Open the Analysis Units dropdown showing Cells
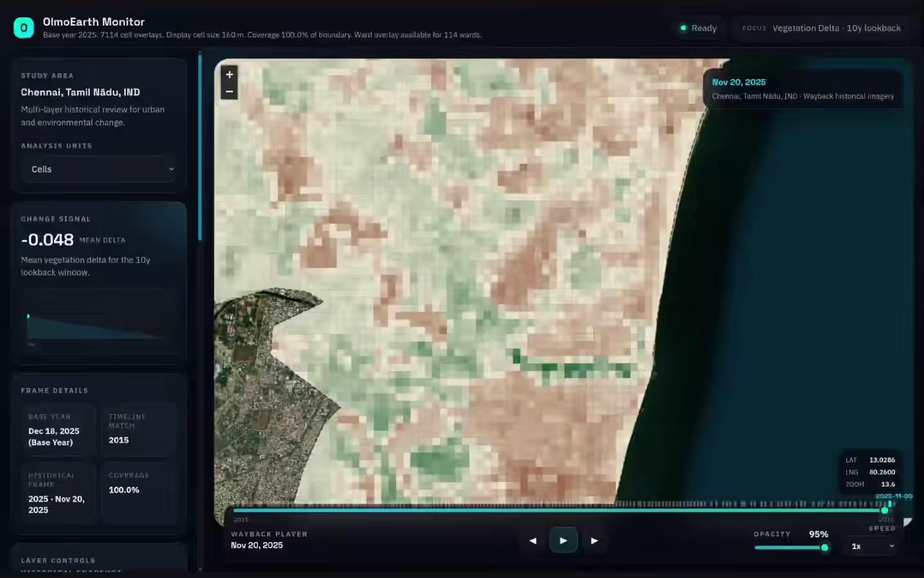Screen dimensions: 924x578 point(99,169)
